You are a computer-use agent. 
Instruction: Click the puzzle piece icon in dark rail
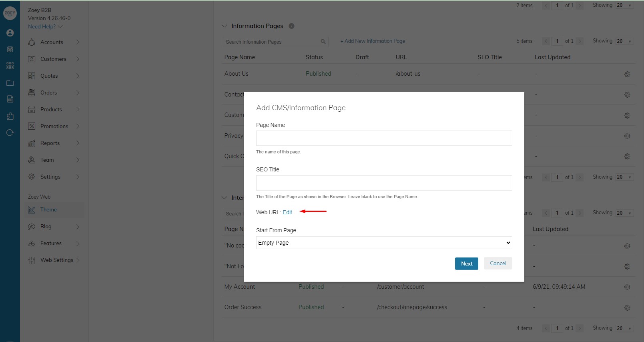(10, 116)
